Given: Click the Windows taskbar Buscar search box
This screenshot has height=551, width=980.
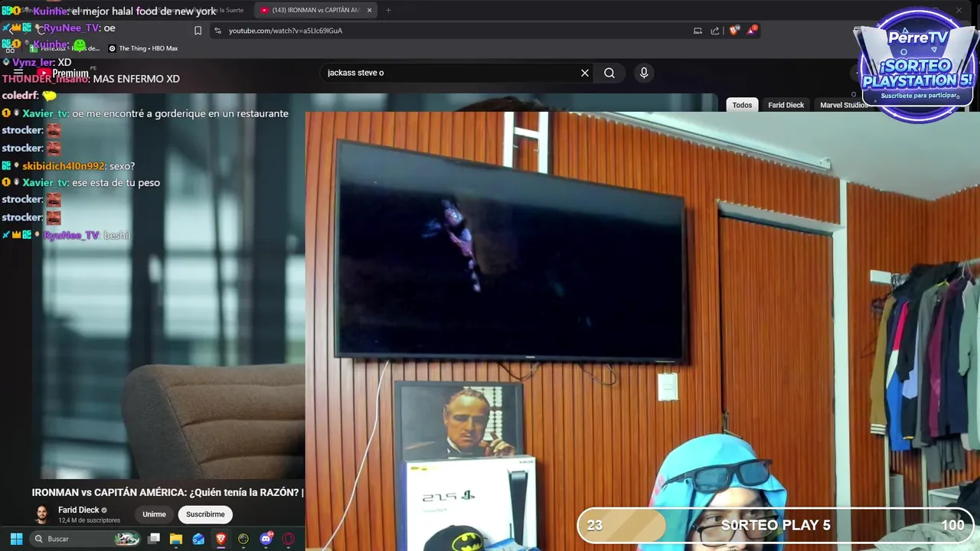Looking at the screenshot, I should pyautogui.click(x=86, y=539).
